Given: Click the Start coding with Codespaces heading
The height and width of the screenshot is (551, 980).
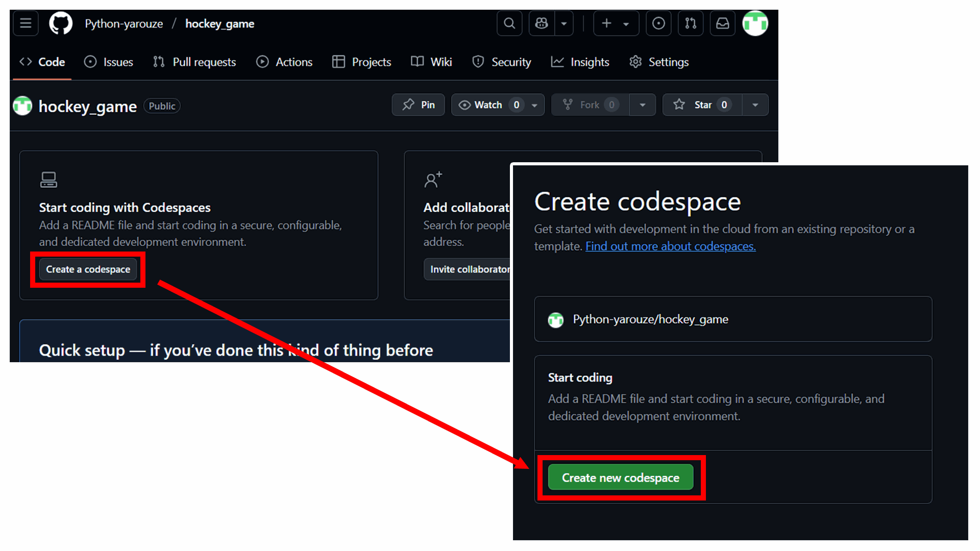Looking at the screenshot, I should tap(125, 208).
